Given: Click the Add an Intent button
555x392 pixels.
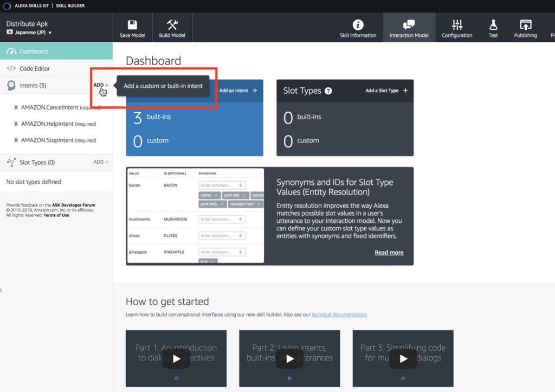Looking at the screenshot, I should click(x=238, y=91).
